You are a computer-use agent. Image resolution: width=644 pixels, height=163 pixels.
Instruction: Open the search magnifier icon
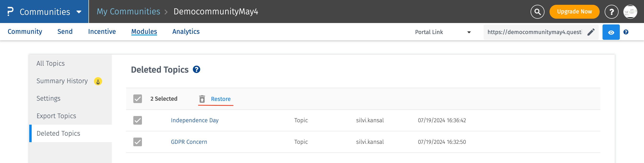click(537, 12)
